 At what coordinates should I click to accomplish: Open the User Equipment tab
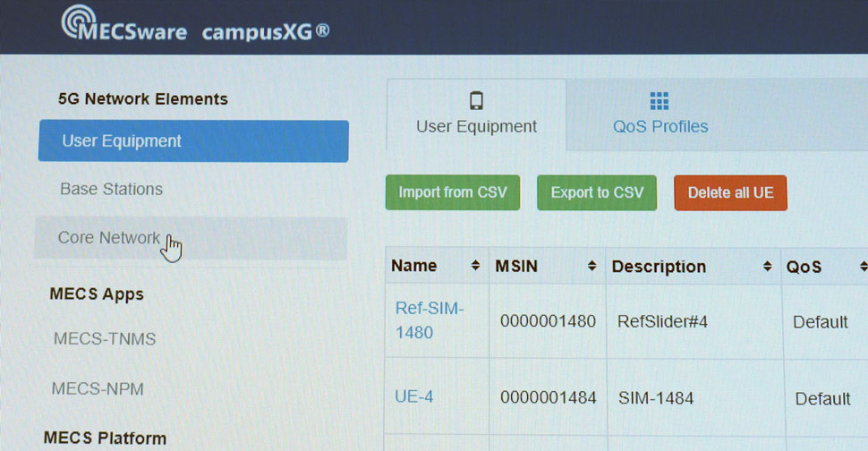[477, 115]
